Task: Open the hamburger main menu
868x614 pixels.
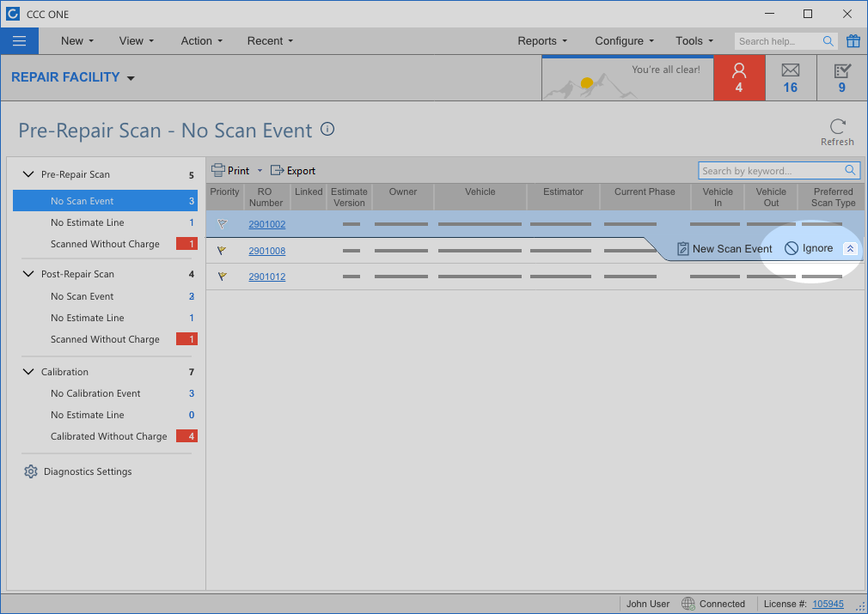Action: pyautogui.click(x=20, y=41)
